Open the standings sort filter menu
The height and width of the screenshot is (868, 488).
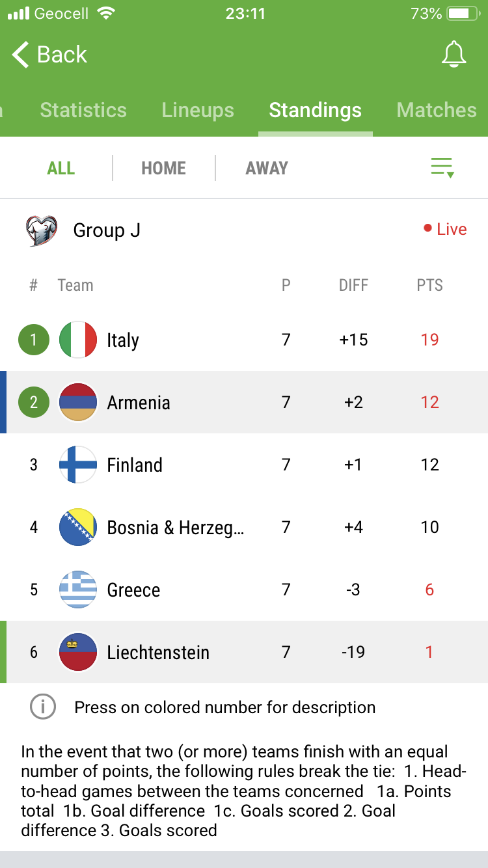point(442,168)
